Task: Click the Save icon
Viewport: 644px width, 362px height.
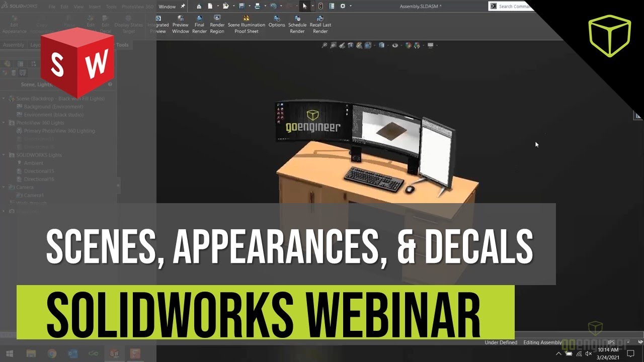Action: [x=242, y=6]
